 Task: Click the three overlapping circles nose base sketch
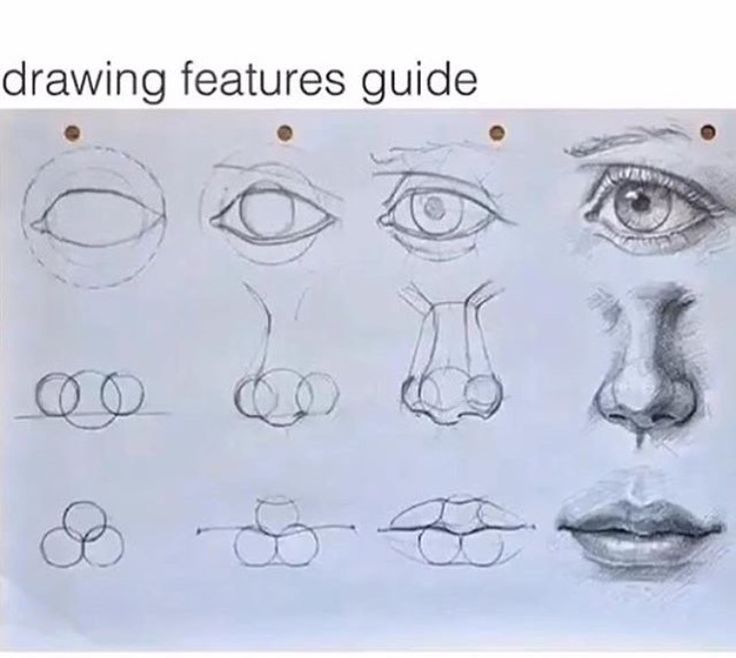point(91,399)
